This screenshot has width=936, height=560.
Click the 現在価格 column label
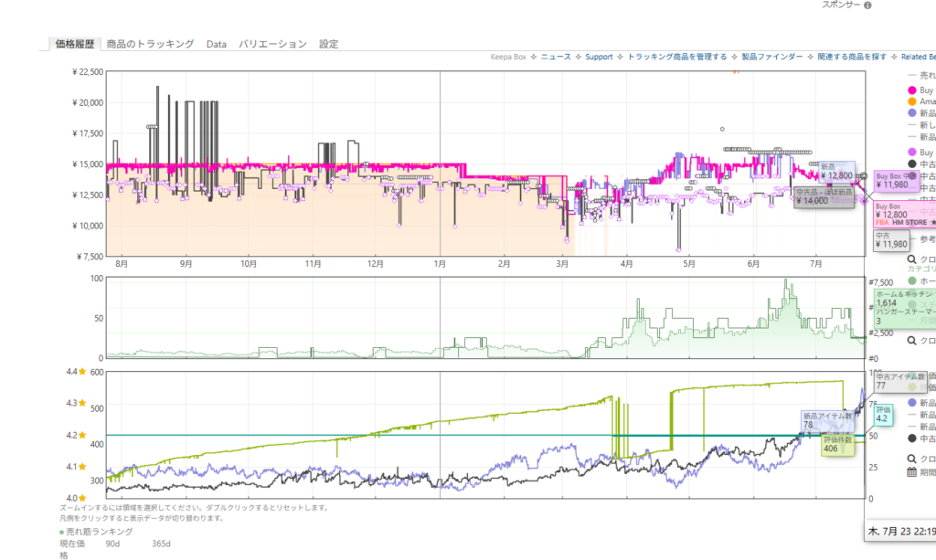(71, 549)
